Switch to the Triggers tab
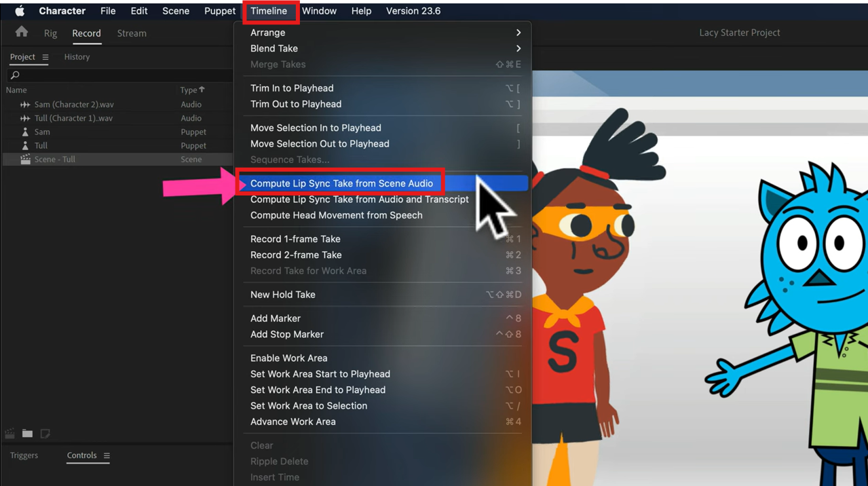This screenshot has height=486, width=868. [24, 455]
